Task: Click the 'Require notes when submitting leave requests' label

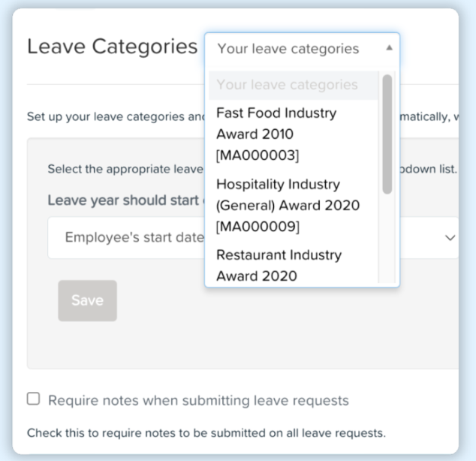Action: click(198, 400)
